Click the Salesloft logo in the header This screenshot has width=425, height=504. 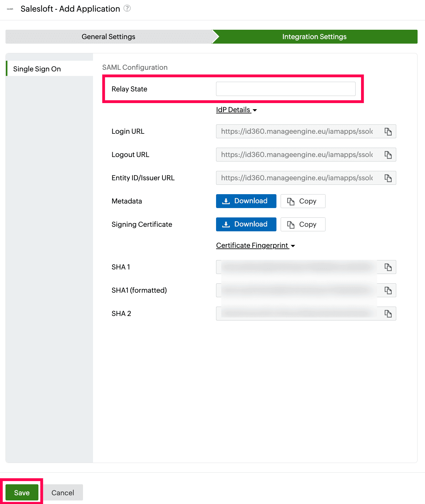coord(10,9)
